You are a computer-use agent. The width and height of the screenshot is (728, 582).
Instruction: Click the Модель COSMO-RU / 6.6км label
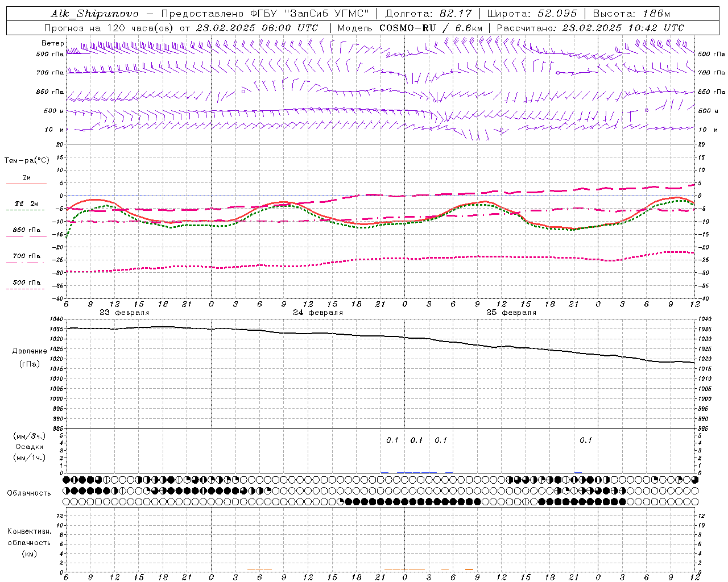pyautogui.click(x=410, y=28)
